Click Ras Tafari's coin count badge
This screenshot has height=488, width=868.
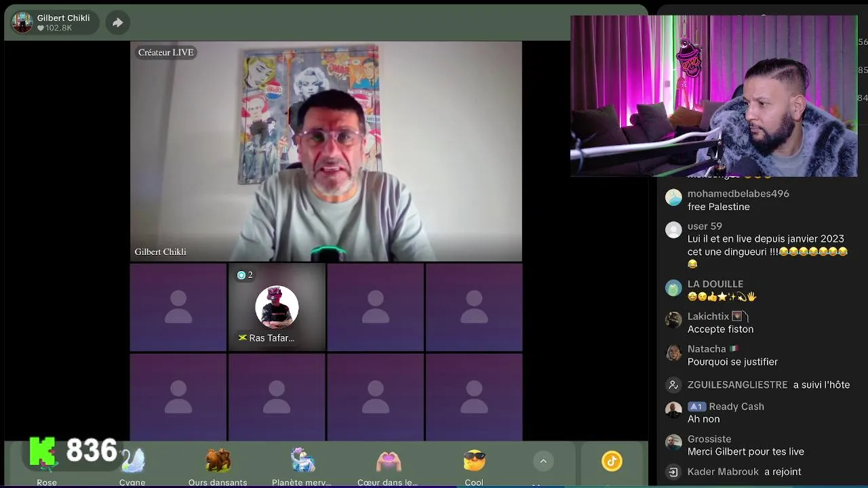click(245, 275)
